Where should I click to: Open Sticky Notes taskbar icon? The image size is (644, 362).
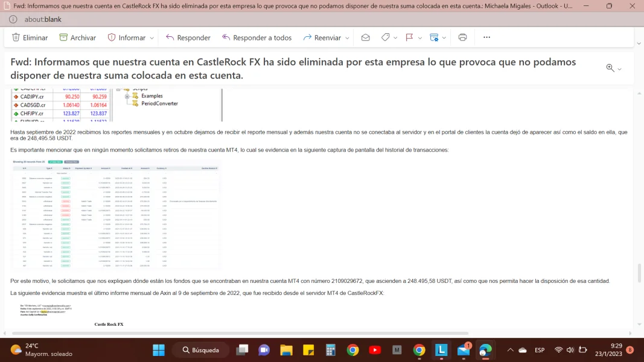tap(308, 350)
